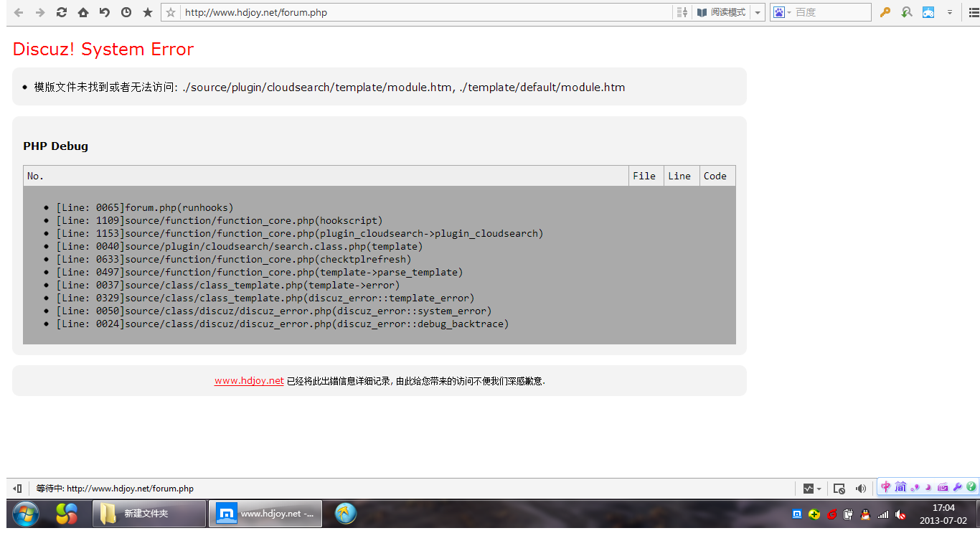Click the IME punctuation mode icon
The image size is (980, 551).
(915, 487)
